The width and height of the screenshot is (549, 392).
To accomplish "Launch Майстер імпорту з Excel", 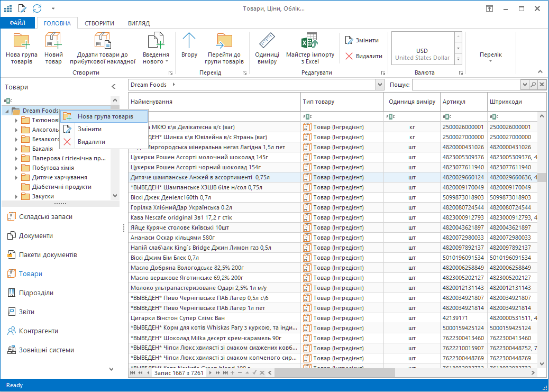I will click(x=310, y=41).
